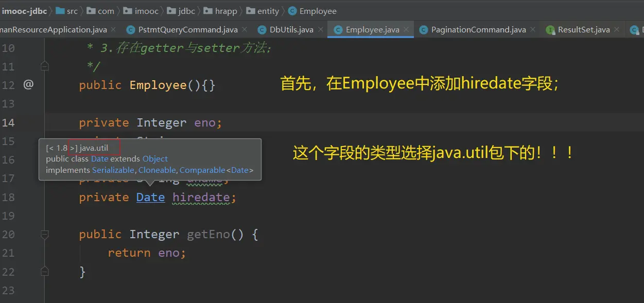Click line number 20 in gutter
644x303 pixels.
(8, 235)
